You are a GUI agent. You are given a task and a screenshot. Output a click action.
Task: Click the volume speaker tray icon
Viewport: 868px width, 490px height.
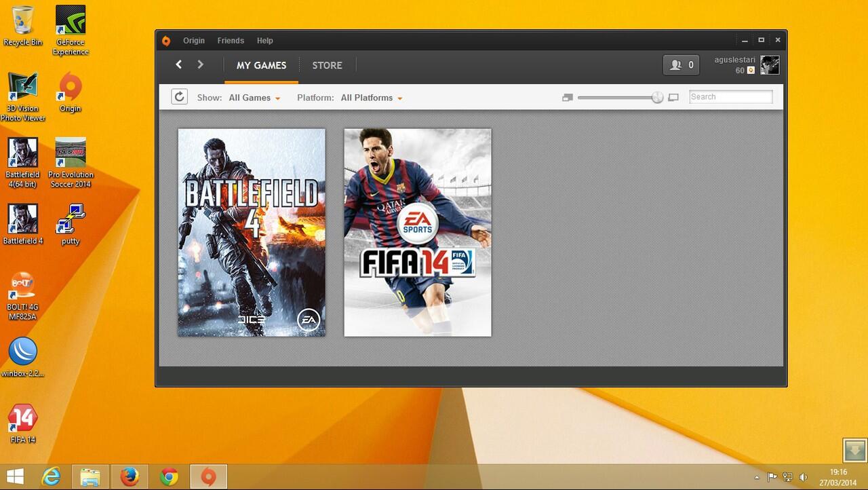point(804,477)
